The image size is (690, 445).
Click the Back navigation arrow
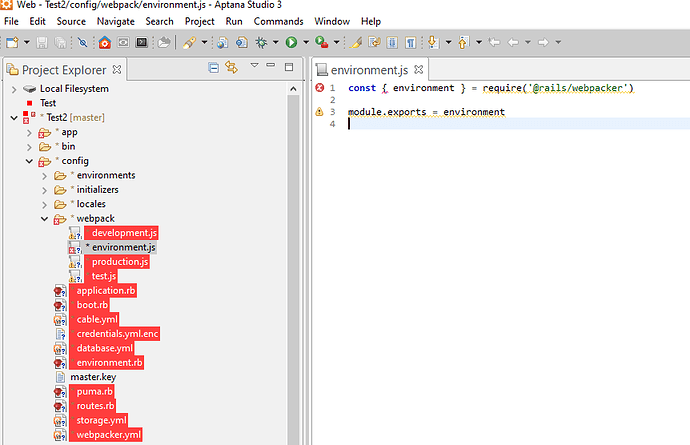[x=513, y=42]
